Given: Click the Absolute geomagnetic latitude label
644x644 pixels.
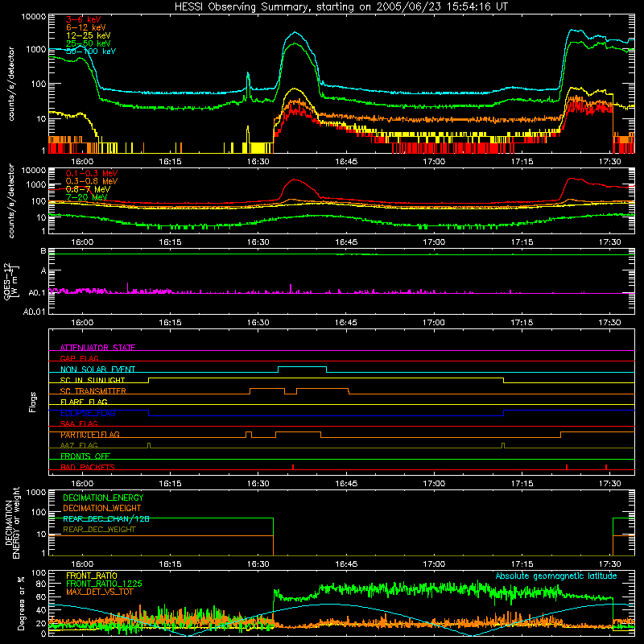Looking at the screenshot, I should pyautogui.click(x=556, y=576).
